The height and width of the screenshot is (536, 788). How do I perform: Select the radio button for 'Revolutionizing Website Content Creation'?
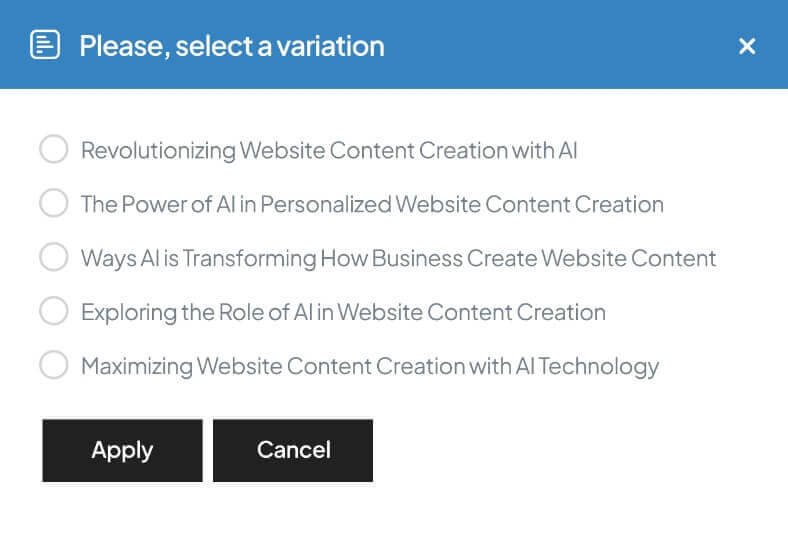click(x=53, y=150)
